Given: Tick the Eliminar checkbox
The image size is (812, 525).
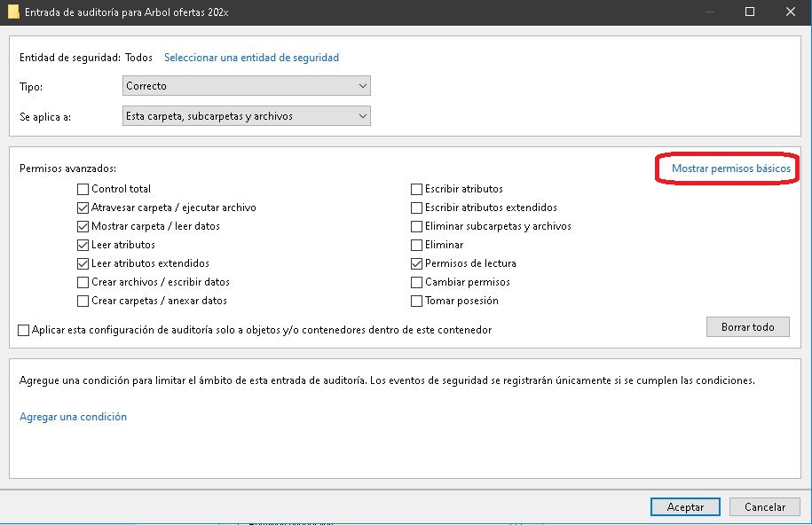Looking at the screenshot, I should pos(417,245).
